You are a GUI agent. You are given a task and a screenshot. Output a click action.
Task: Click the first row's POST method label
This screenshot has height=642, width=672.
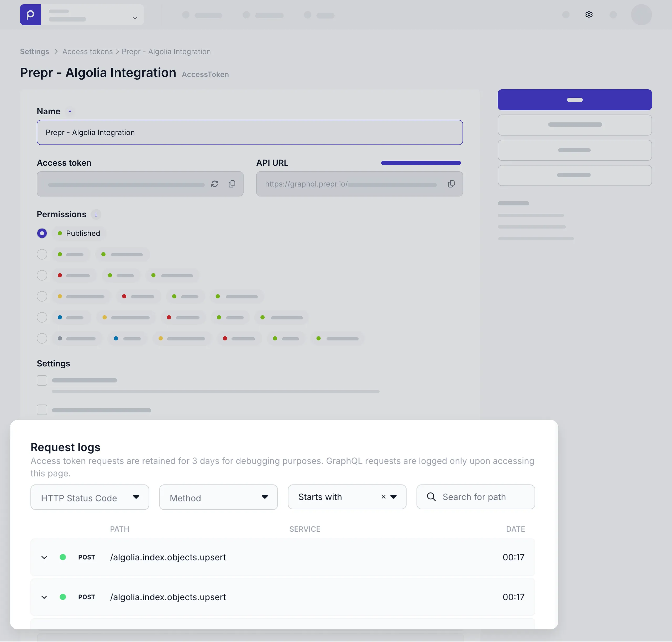pos(87,557)
